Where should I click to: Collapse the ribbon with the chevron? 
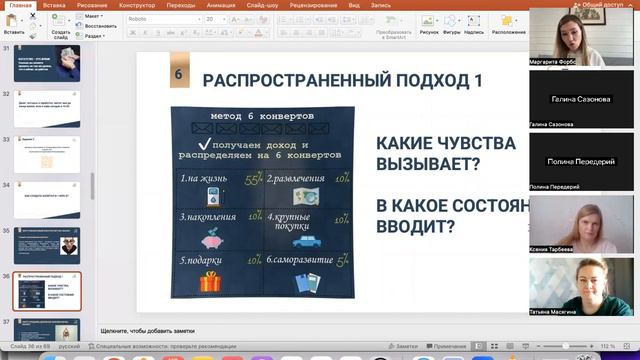point(629,5)
